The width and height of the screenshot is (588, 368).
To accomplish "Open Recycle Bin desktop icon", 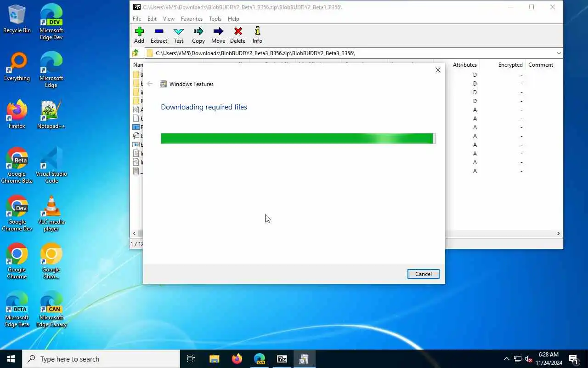I will click(x=17, y=19).
